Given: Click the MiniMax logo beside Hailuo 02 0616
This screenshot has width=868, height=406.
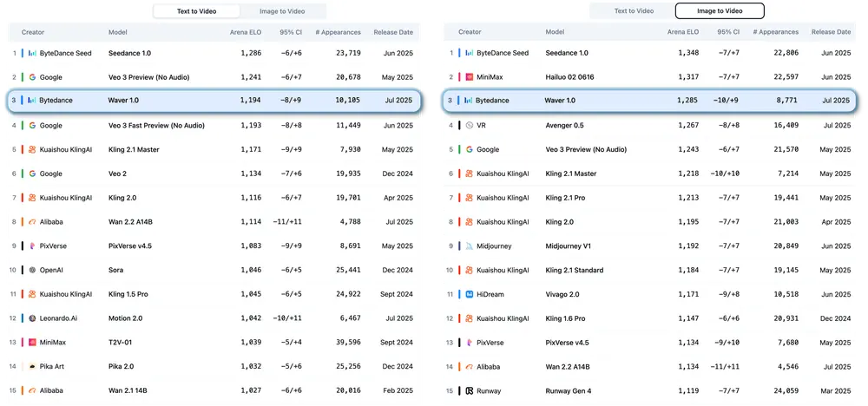Looking at the screenshot, I should 469,77.
